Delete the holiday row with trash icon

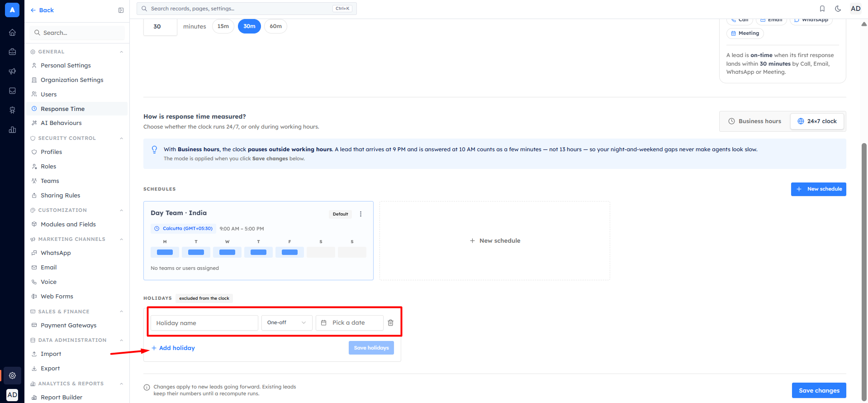pos(391,323)
